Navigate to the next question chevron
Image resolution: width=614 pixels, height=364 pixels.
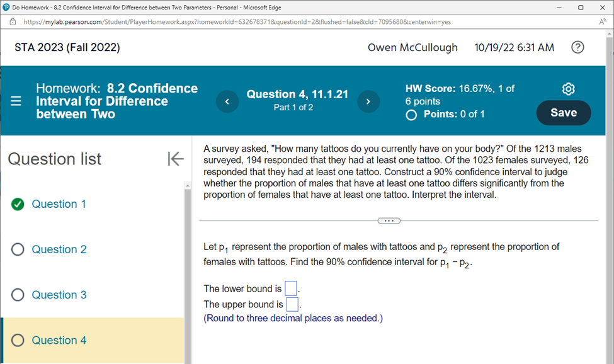pos(368,101)
